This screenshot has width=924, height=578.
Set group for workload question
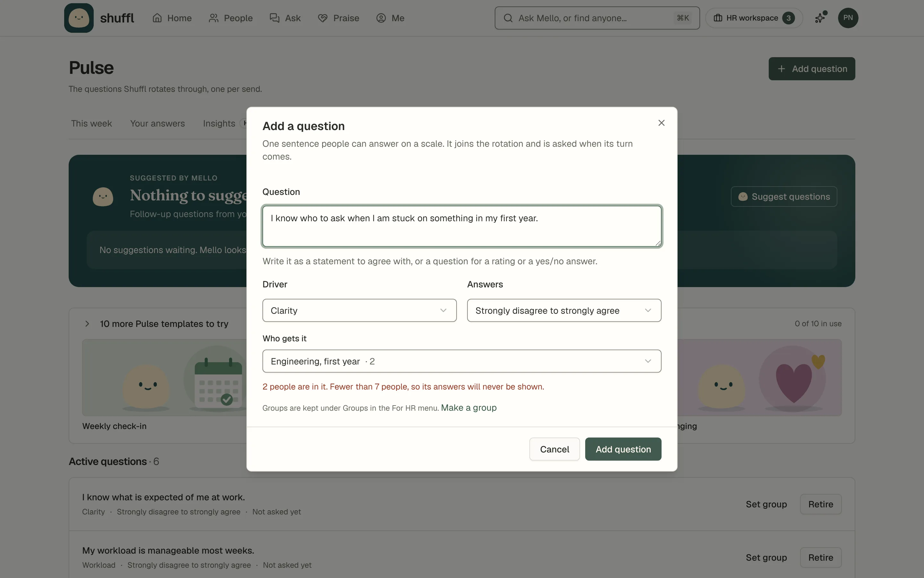click(766, 557)
